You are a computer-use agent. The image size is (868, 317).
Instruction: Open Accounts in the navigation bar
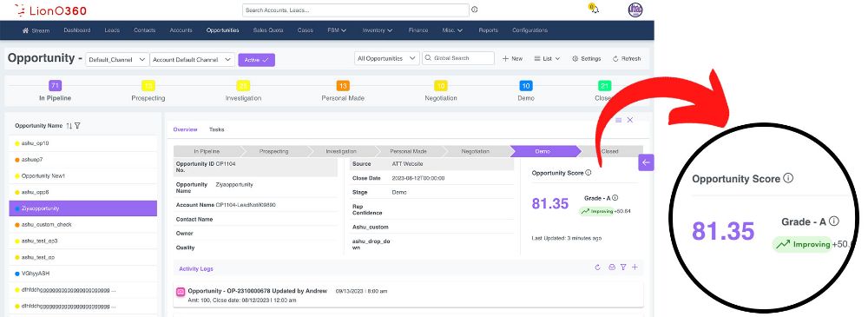click(181, 30)
